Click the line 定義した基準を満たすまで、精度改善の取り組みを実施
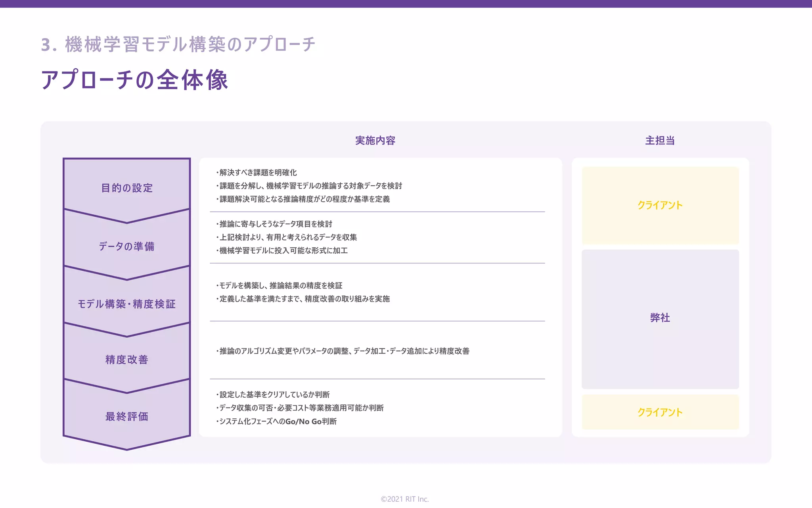812x508 pixels. click(x=303, y=298)
